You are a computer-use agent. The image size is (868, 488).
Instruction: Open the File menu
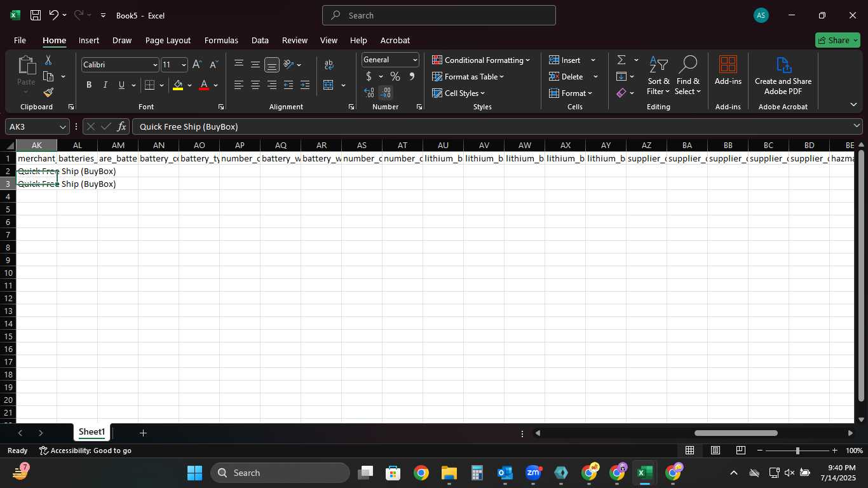click(x=20, y=40)
